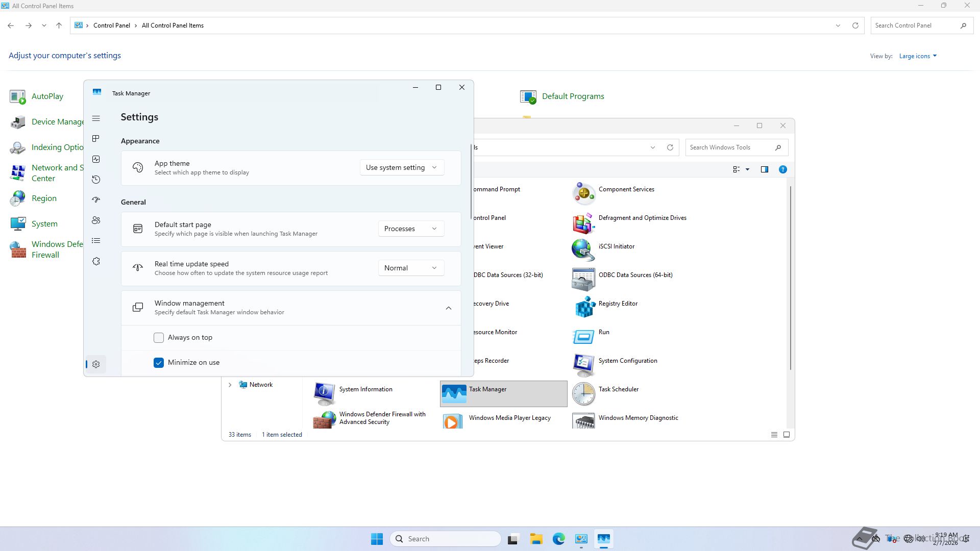Toggle the Task Manager hamburger navigation menu

coord(96,118)
